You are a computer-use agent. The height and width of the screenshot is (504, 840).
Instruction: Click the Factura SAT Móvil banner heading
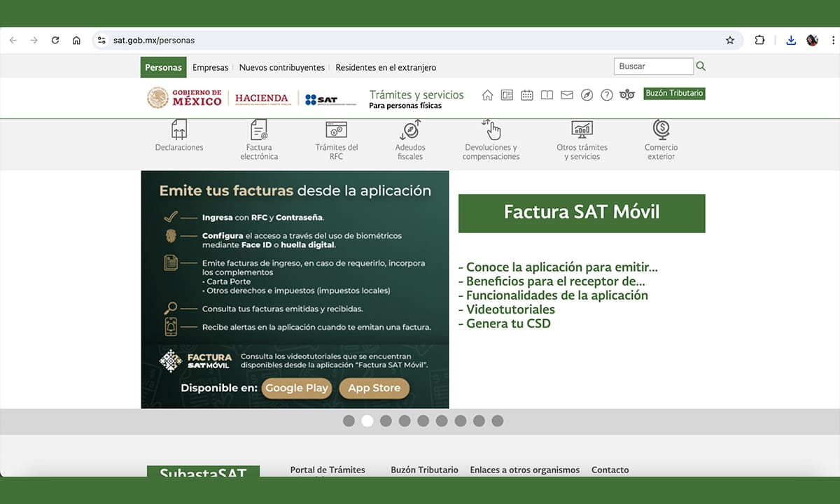point(582,213)
